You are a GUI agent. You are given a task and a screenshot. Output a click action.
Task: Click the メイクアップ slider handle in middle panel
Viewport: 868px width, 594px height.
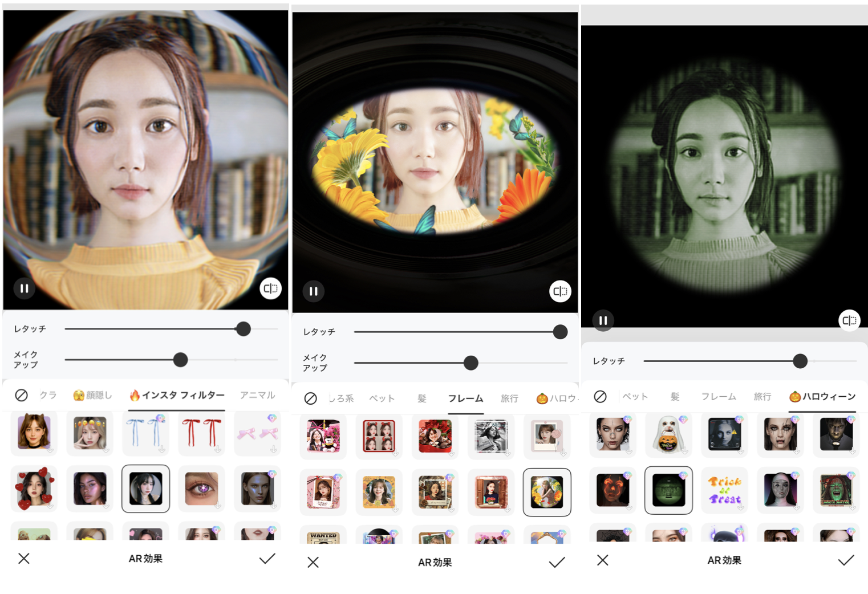[x=470, y=363]
